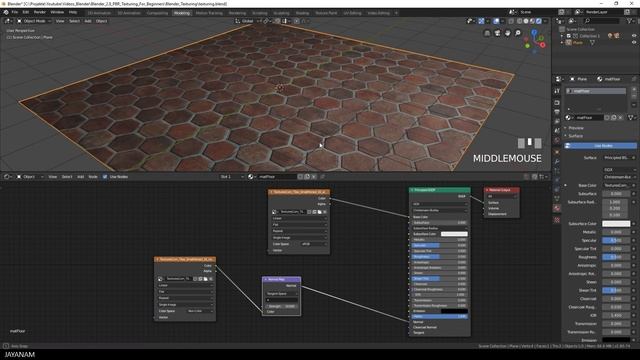The width and height of the screenshot is (640, 360).
Task: Open the viewport Select menu
Action: point(74,21)
